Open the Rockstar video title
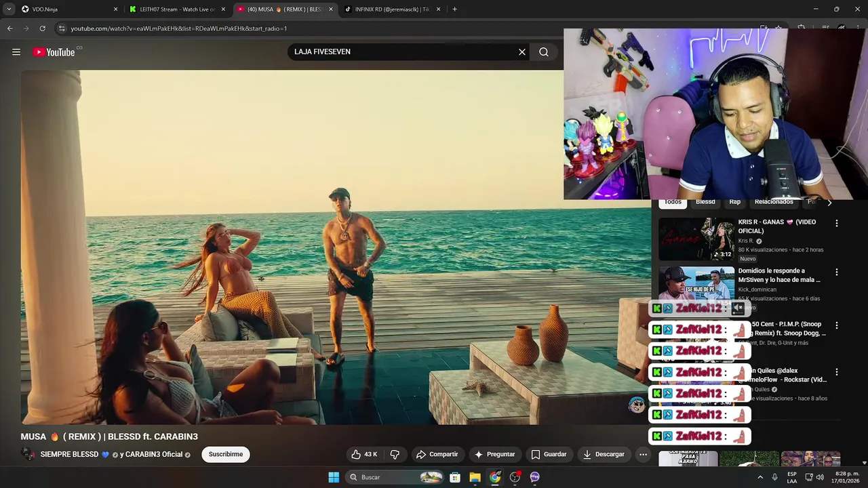 point(789,375)
